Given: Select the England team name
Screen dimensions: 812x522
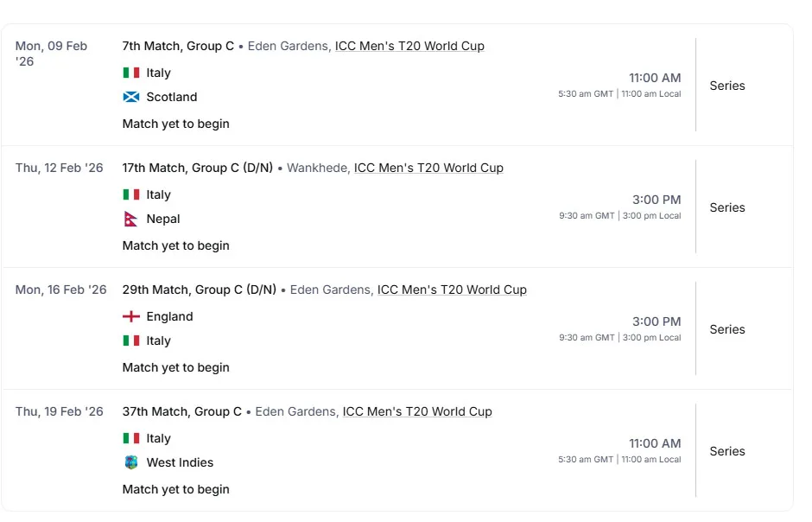Looking at the screenshot, I should pos(169,317).
